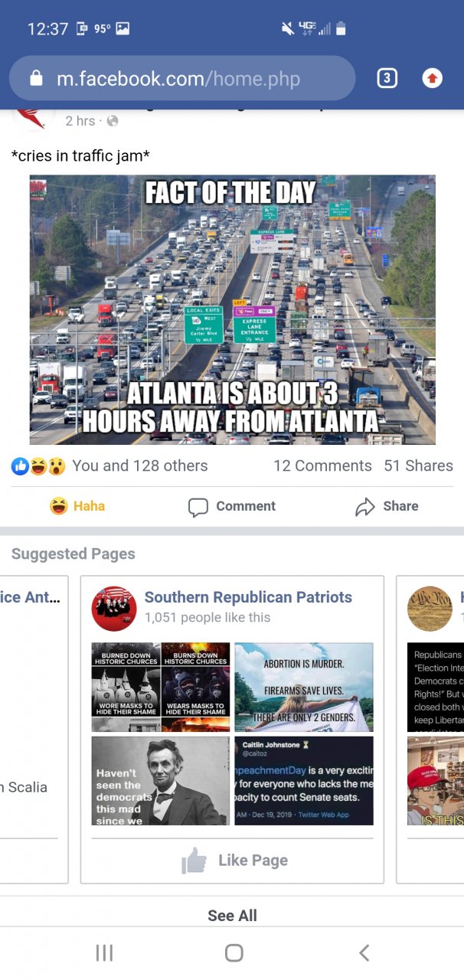Tap the padlock icon in address bar
The width and height of the screenshot is (464, 980).
pos(36,78)
